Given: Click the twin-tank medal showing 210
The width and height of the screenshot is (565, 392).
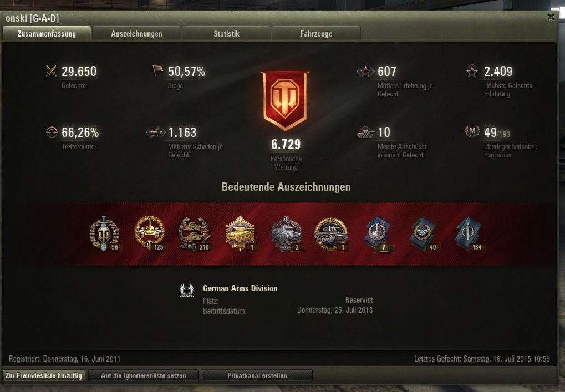Looking at the screenshot, I should (195, 233).
